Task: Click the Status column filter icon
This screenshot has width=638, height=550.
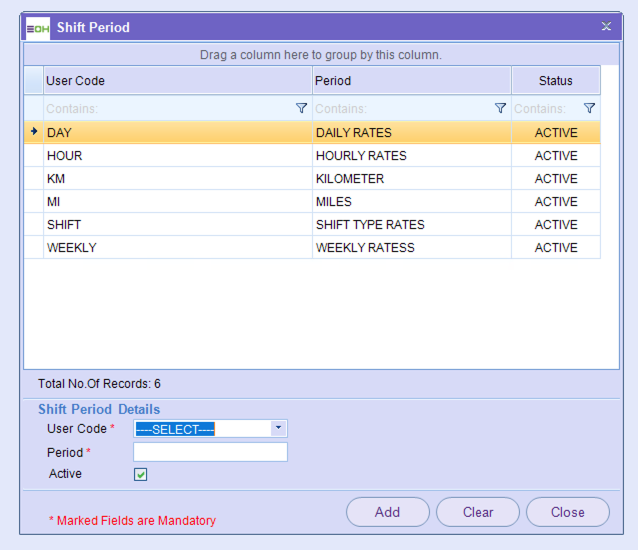Action: point(589,108)
